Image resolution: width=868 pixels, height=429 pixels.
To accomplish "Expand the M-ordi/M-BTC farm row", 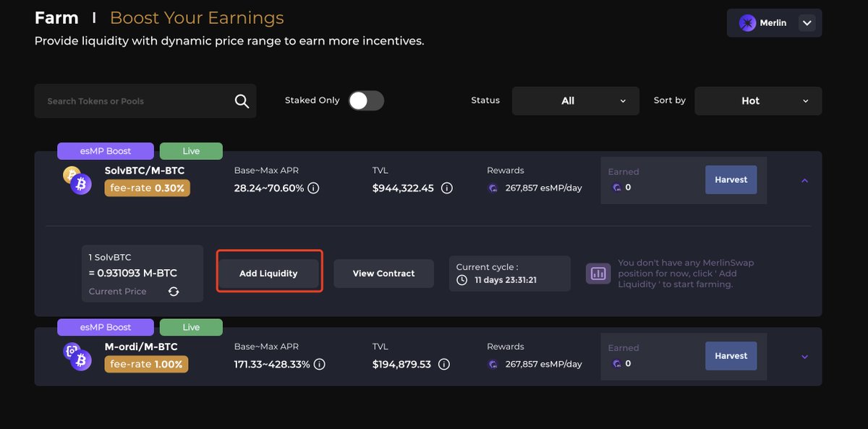I will [805, 357].
